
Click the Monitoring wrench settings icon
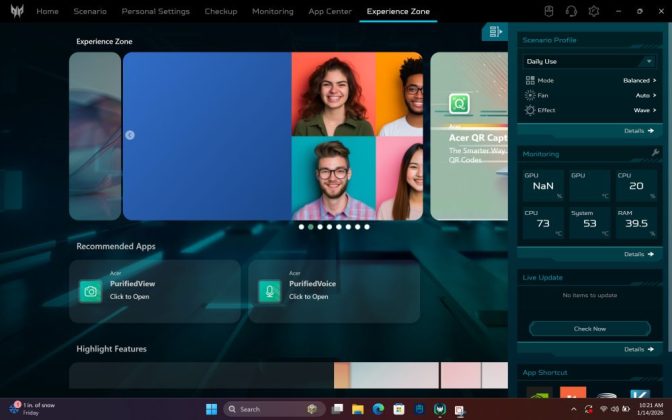(x=655, y=153)
